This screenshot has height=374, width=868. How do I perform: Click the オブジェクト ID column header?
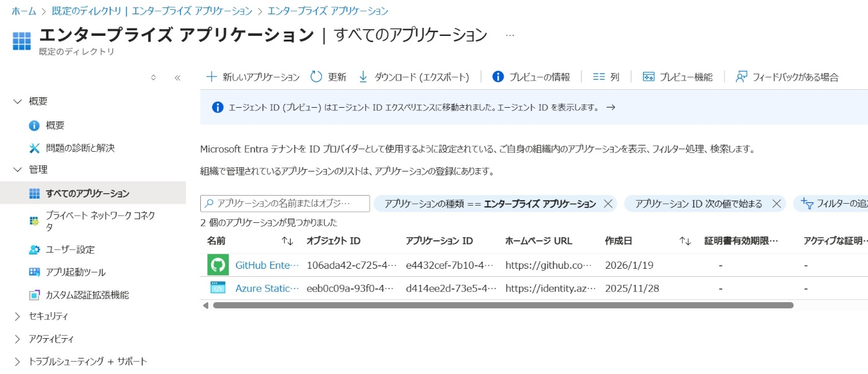click(x=334, y=241)
